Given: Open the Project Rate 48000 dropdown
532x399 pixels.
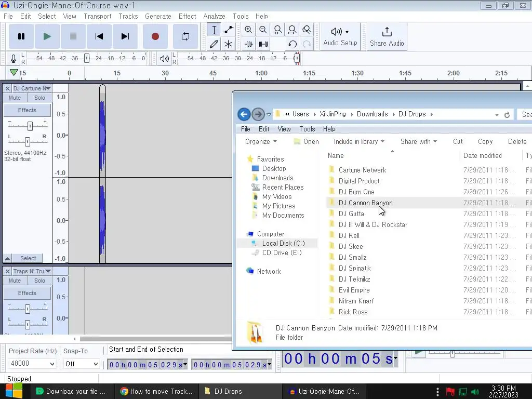Looking at the screenshot, I should coord(32,364).
